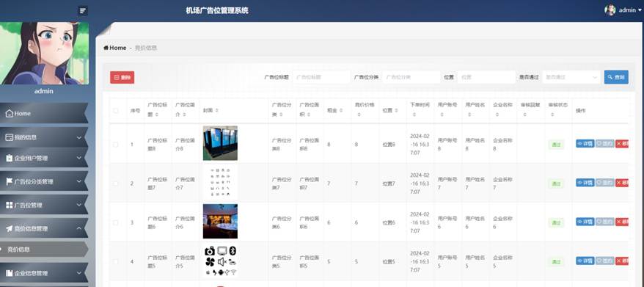Toggle the sidebar collapse hamburger icon
The width and height of the screenshot is (644, 287).
click(x=83, y=11)
